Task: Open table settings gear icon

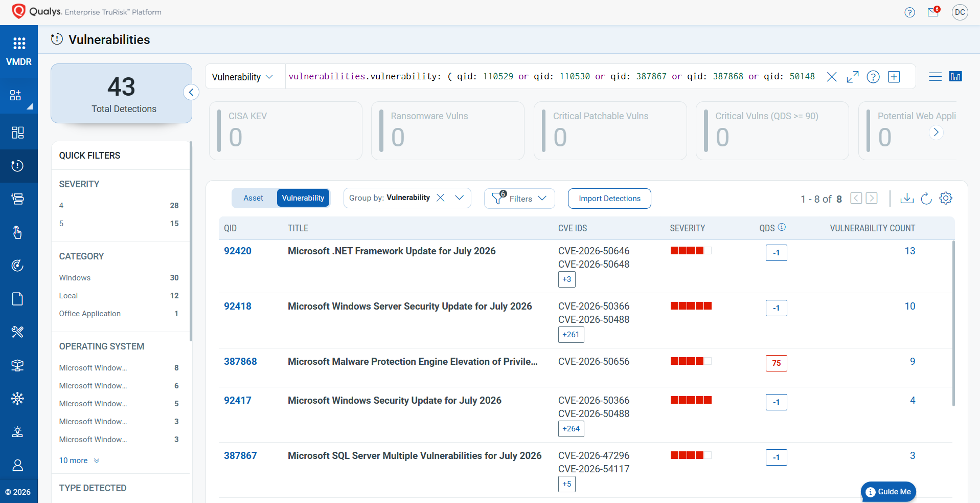Action: (x=946, y=198)
